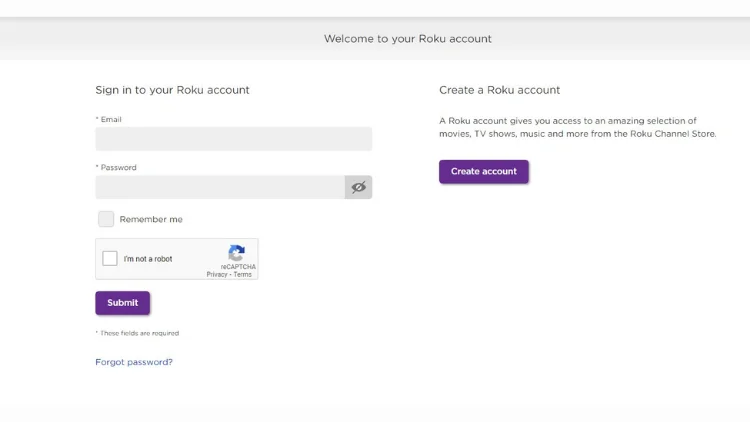Screen dimensions: 750x422
Task: Click the Remember me text label
Action: (151, 219)
